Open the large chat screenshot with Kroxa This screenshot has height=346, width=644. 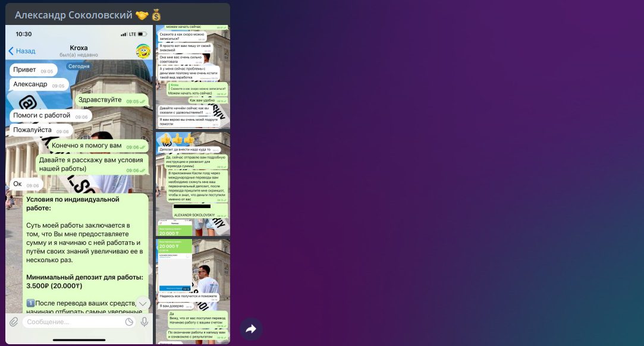[x=79, y=184]
